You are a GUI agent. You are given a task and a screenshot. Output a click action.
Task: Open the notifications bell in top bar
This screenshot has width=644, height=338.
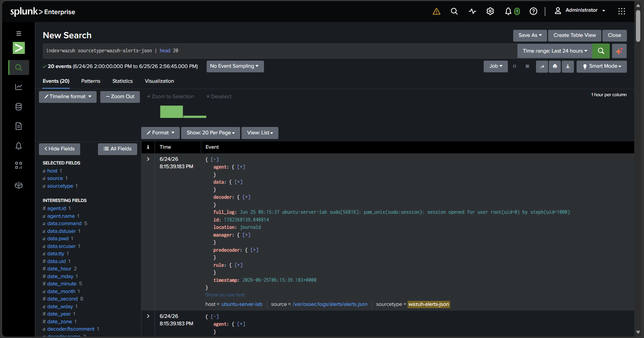[x=508, y=11]
